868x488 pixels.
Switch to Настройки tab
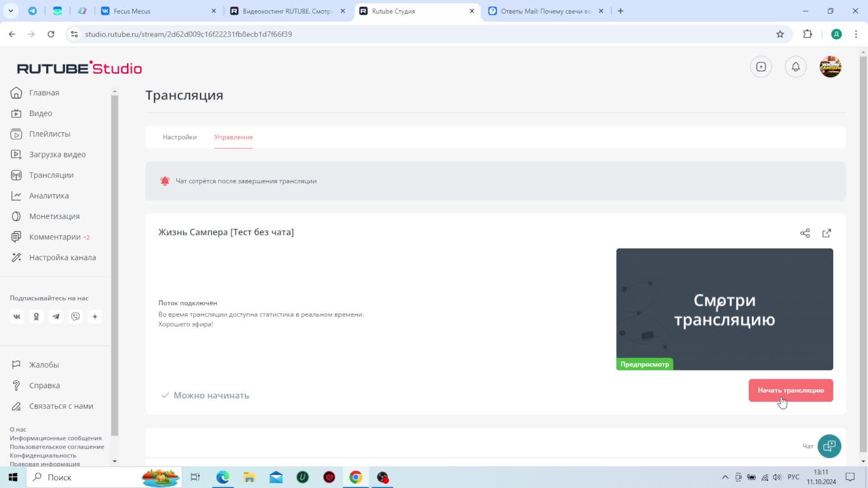[179, 137]
